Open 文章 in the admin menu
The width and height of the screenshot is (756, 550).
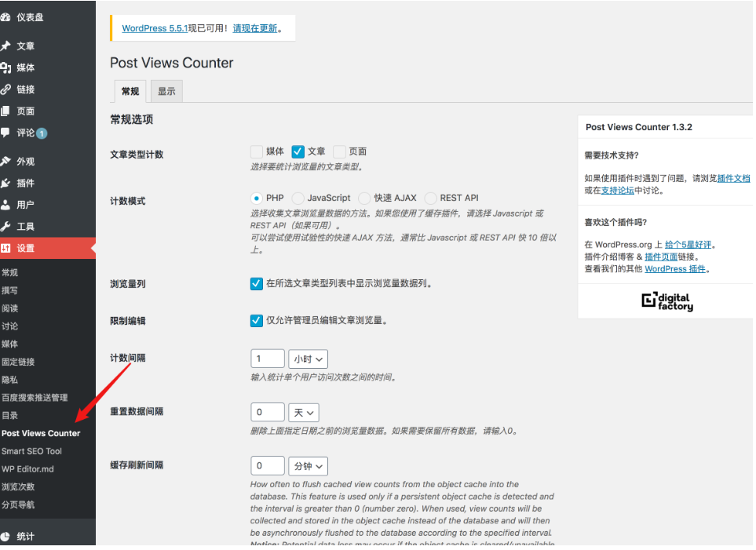pyautogui.click(x=26, y=46)
